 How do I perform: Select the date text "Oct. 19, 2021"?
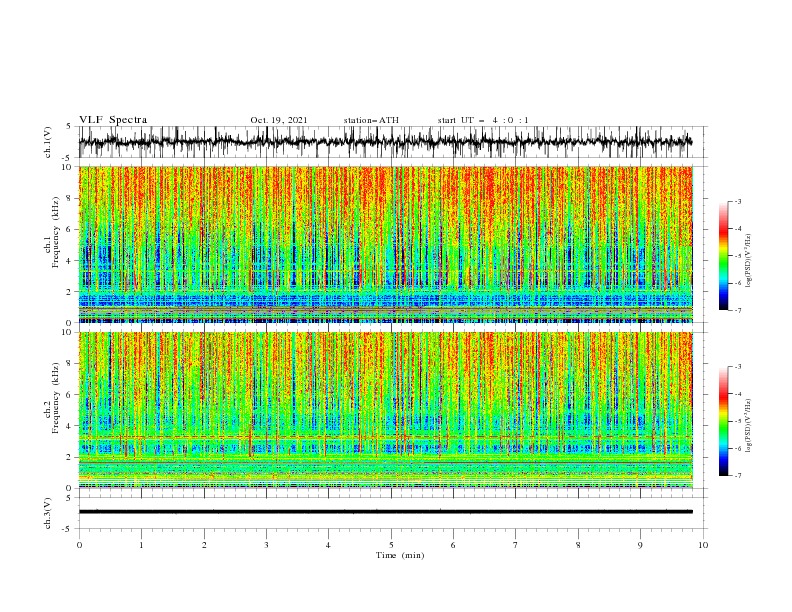pyautogui.click(x=279, y=120)
